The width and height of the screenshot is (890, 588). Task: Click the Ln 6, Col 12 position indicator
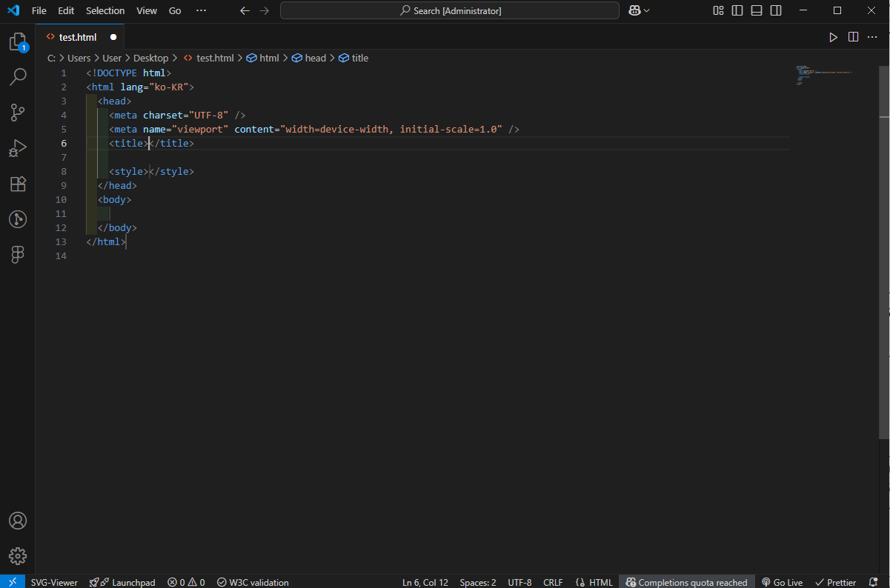click(425, 582)
